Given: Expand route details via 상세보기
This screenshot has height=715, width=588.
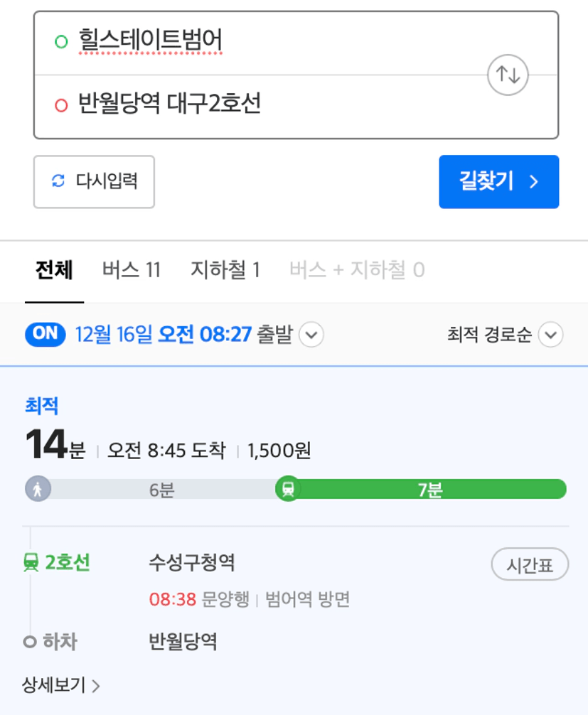Looking at the screenshot, I should (60, 685).
